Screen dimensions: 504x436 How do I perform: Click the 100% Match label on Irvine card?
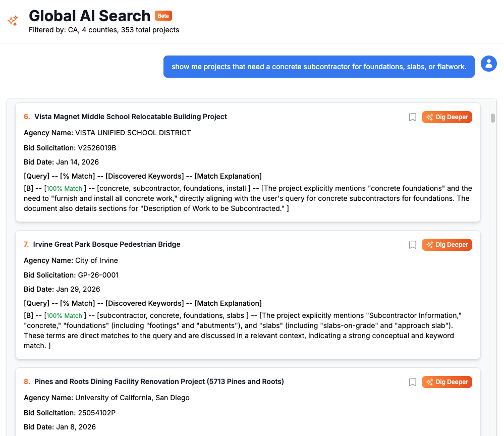(65, 315)
